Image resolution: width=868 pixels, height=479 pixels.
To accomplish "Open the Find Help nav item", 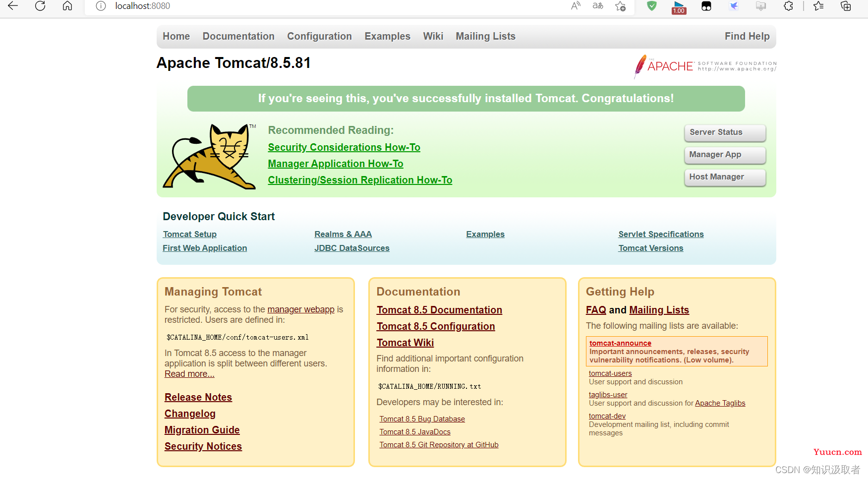I will pos(747,36).
